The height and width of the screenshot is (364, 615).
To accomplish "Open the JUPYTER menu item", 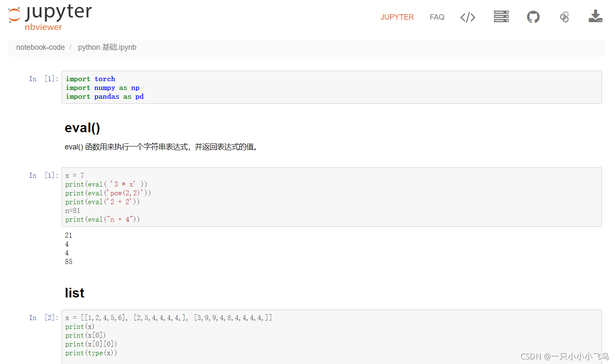I will 397,17.
